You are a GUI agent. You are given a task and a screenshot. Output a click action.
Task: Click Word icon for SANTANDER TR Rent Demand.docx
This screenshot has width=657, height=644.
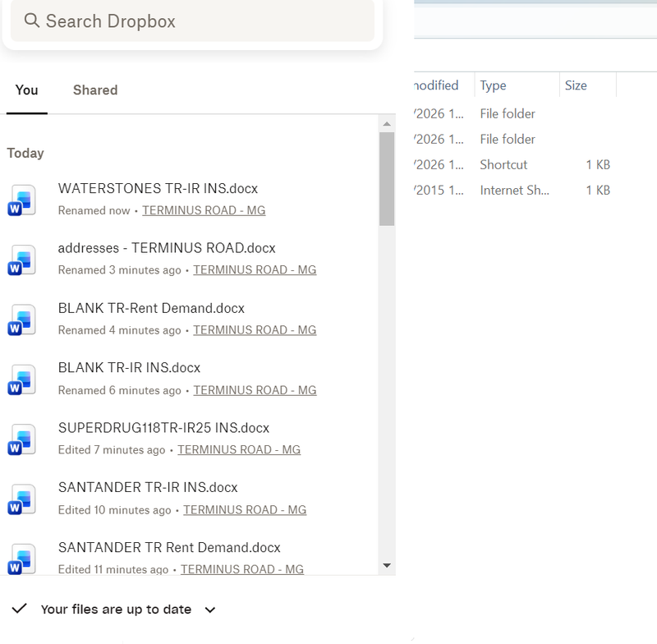(22, 559)
